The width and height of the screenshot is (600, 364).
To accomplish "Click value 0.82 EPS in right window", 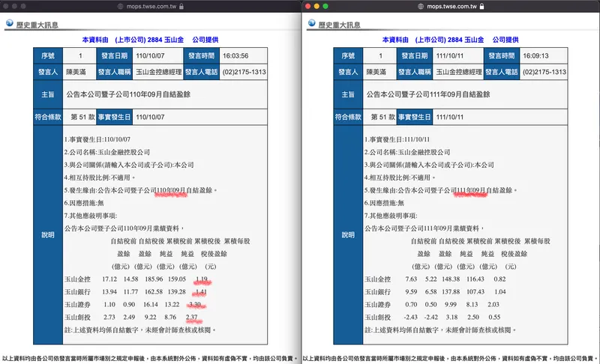I will click(499, 279).
